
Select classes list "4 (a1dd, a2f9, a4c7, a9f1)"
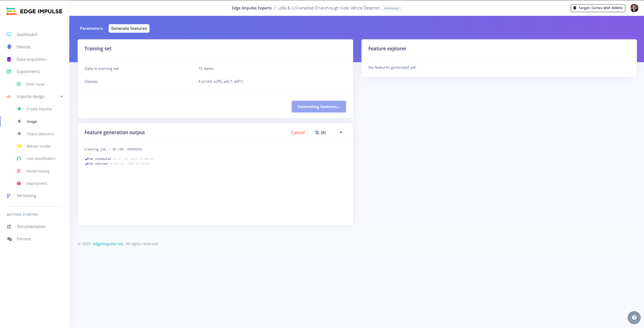(221, 81)
